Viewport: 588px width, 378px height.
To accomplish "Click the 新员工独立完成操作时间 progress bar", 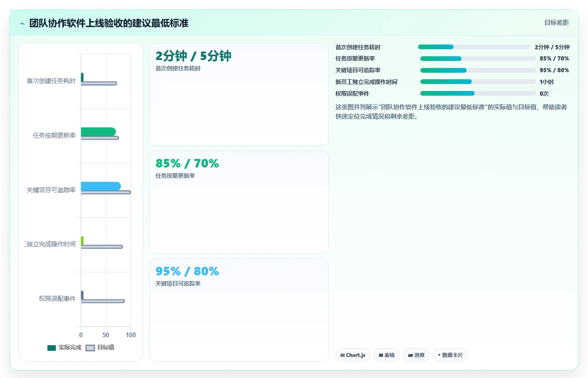I will [x=478, y=82].
